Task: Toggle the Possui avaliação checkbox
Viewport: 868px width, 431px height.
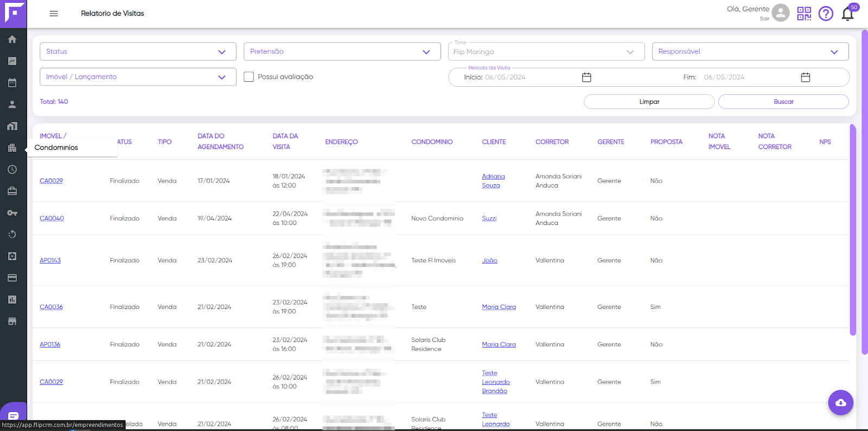Action: click(249, 77)
